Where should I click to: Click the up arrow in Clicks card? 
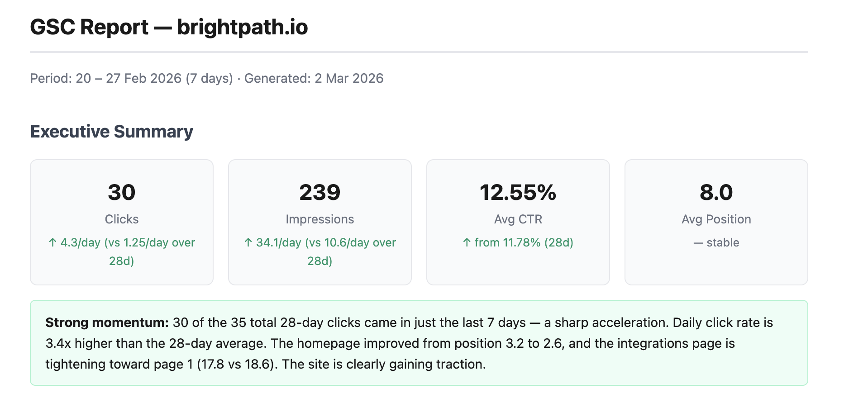coord(52,243)
